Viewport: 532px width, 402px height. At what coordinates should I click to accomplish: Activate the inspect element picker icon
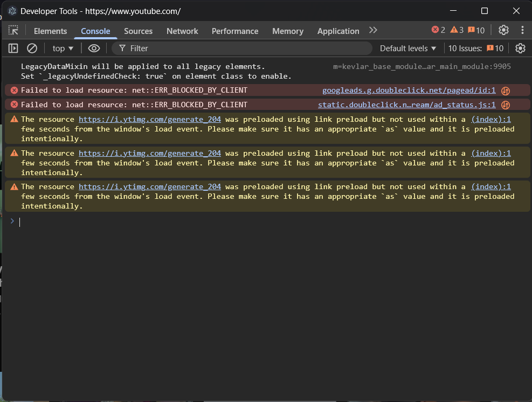(x=13, y=31)
